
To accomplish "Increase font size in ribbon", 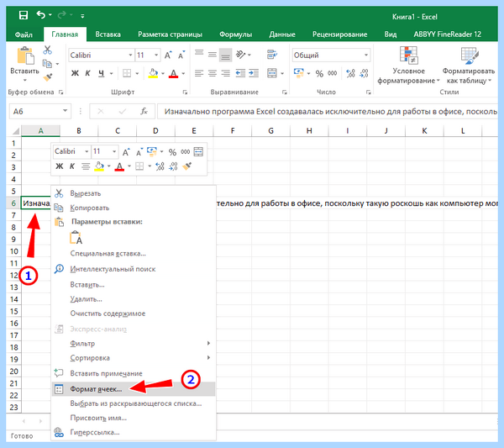I will click(168, 55).
